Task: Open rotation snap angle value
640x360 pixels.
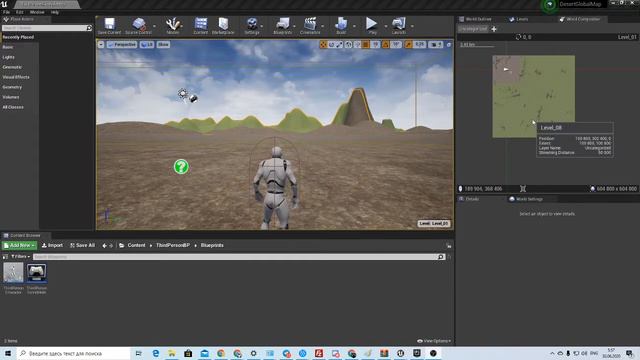Action: click(396, 44)
